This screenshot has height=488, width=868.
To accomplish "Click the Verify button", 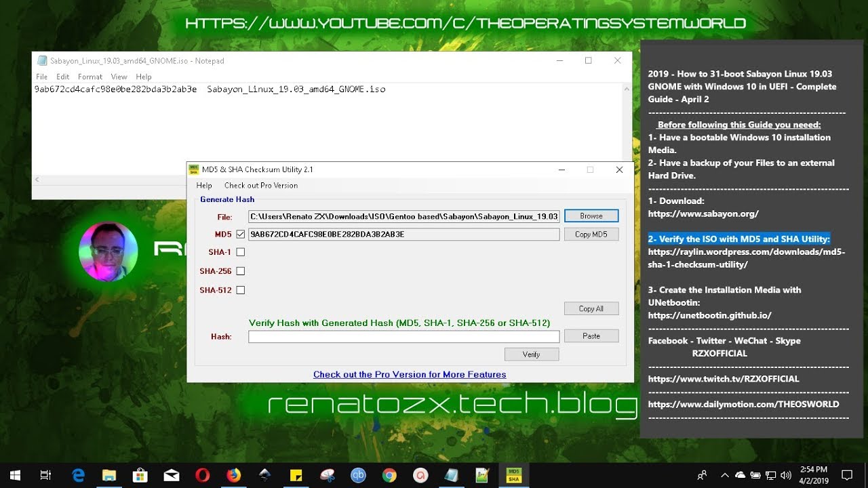I will 532,354.
